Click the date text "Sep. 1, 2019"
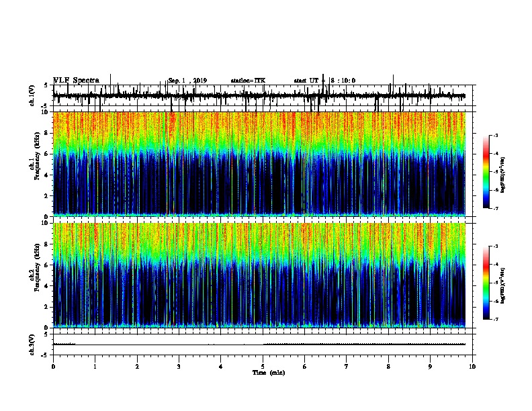The width and height of the screenshot is (532, 411). (x=187, y=81)
